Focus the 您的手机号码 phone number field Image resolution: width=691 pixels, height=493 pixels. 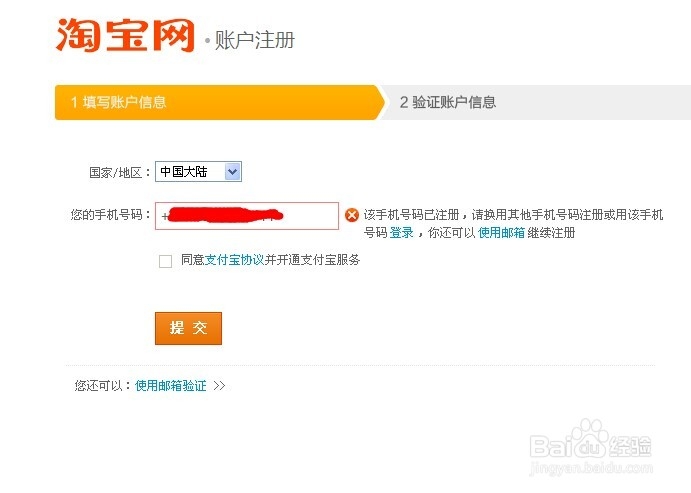tap(247, 216)
